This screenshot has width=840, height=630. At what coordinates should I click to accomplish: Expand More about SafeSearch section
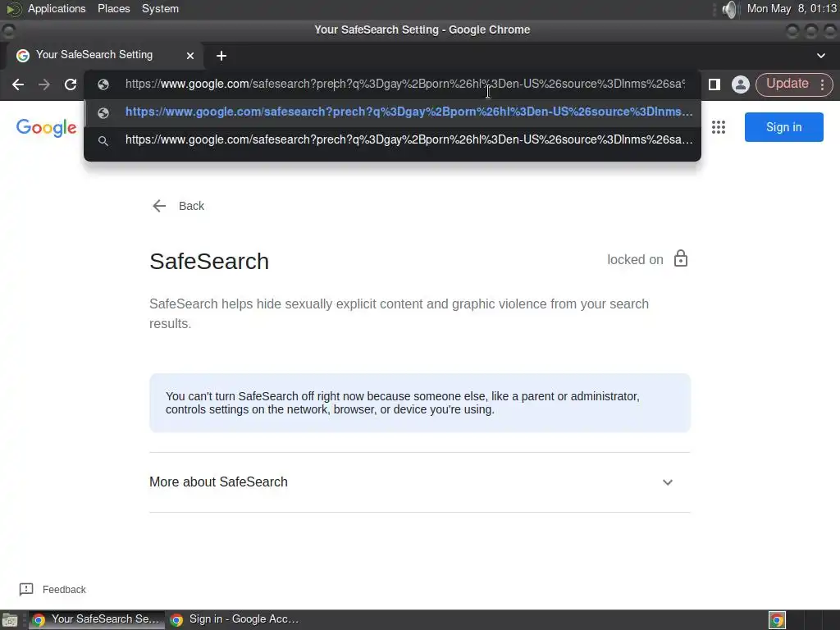click(x=419, y=482)
